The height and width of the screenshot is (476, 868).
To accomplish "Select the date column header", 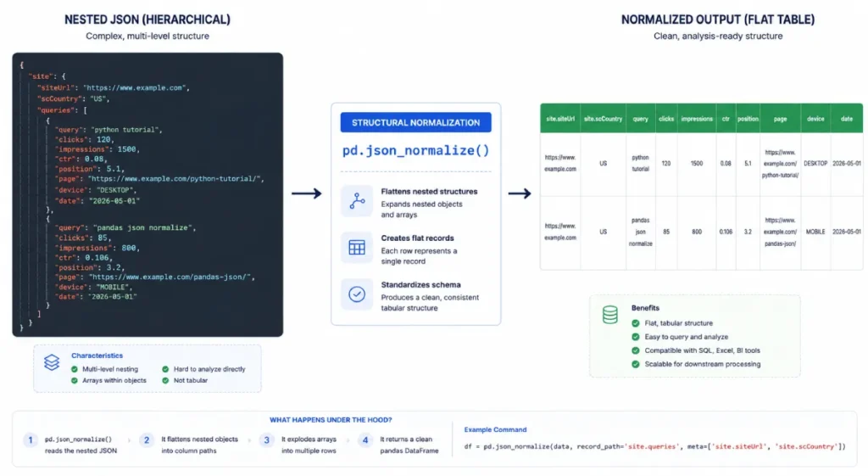I will [x=847, y=119].
